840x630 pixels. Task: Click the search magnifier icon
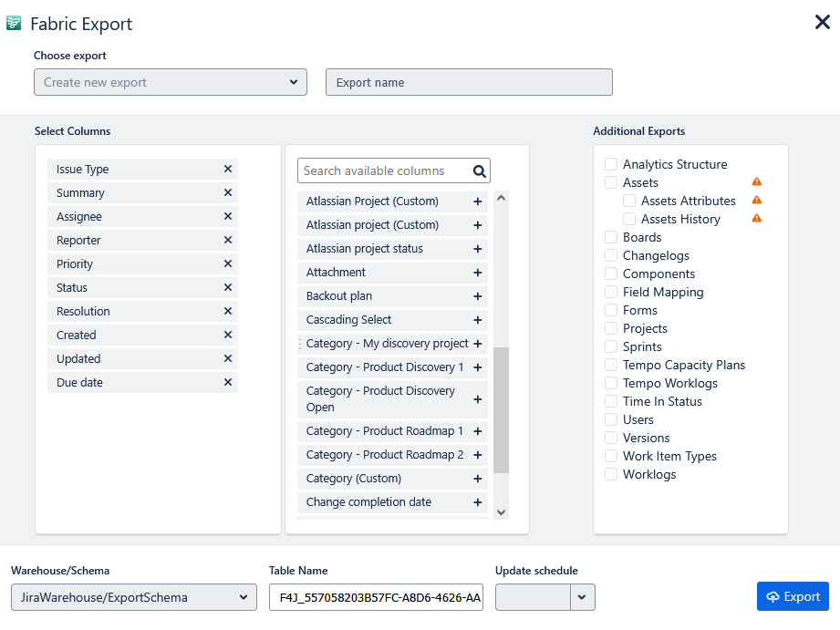[x=480, y=170]
